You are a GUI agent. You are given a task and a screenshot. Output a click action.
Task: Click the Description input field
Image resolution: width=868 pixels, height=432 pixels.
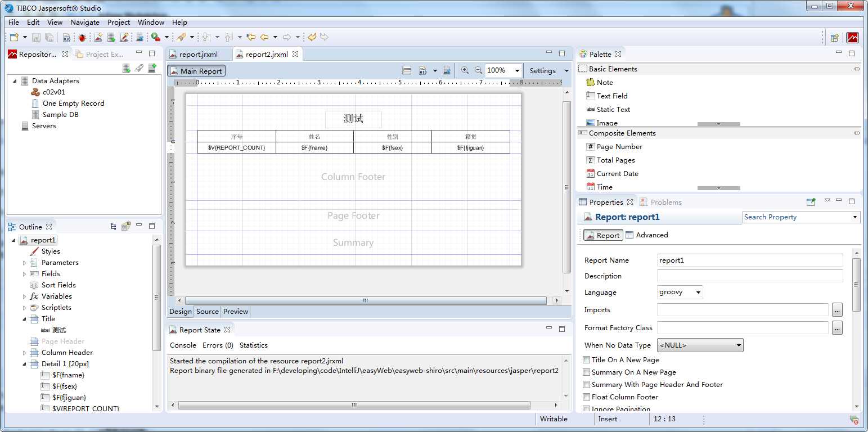(750, 276)
